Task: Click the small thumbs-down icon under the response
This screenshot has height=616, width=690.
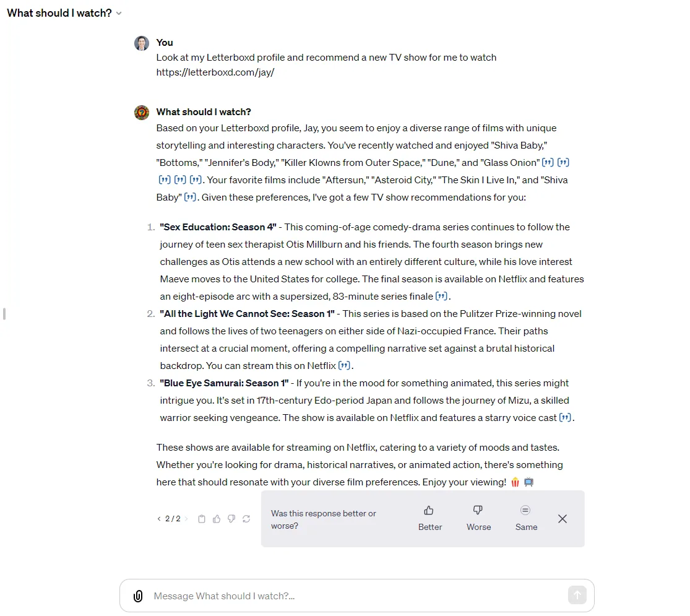Action: point(231,519)
